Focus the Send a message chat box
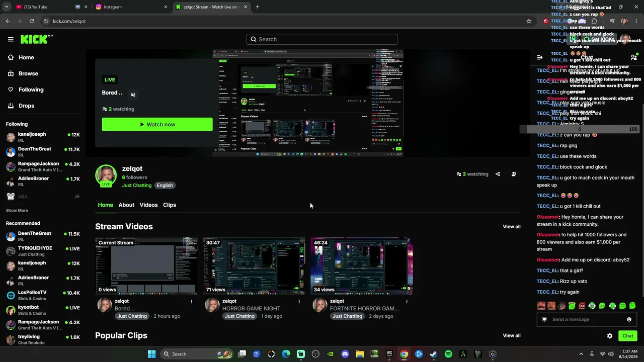Image resolution: width=644 pixels, height=362 pixels. pos(587,320)
